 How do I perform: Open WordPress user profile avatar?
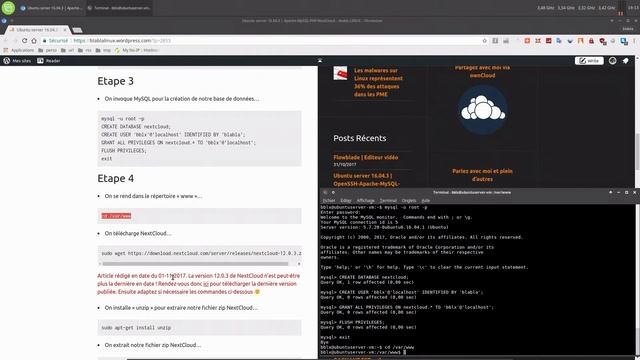pos(613,61)
